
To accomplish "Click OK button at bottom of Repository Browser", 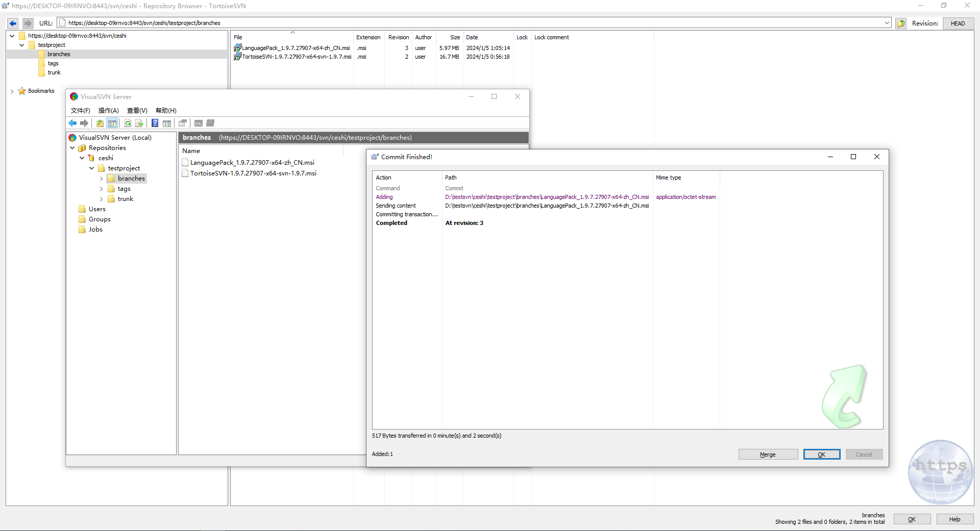I will [x=912, y=519].
